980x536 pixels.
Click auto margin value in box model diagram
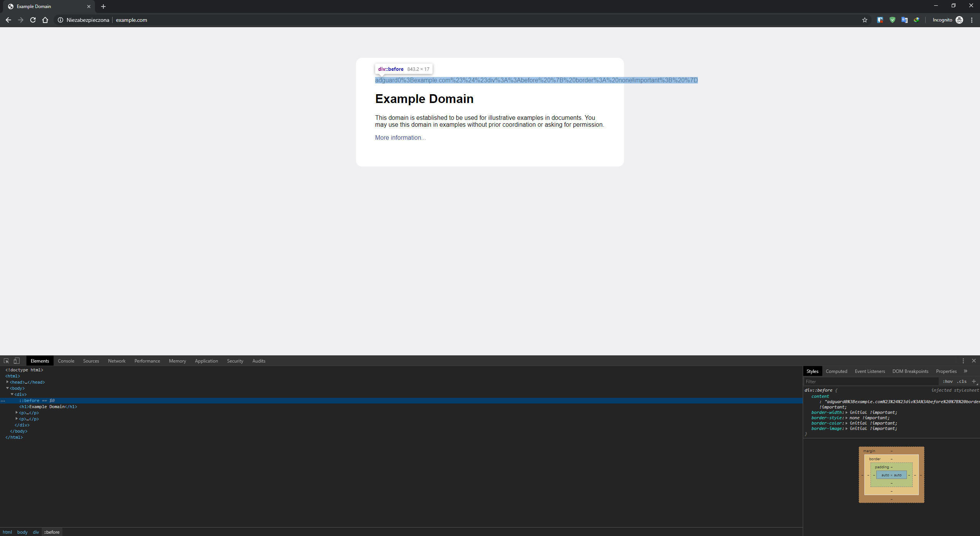coord(891,475)
